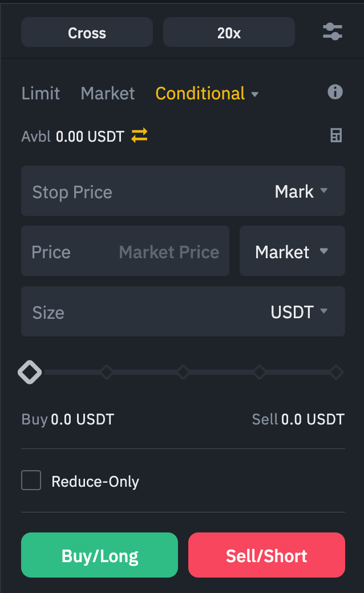
Task: Switch to the Market order tab
Action: point(108,94)
